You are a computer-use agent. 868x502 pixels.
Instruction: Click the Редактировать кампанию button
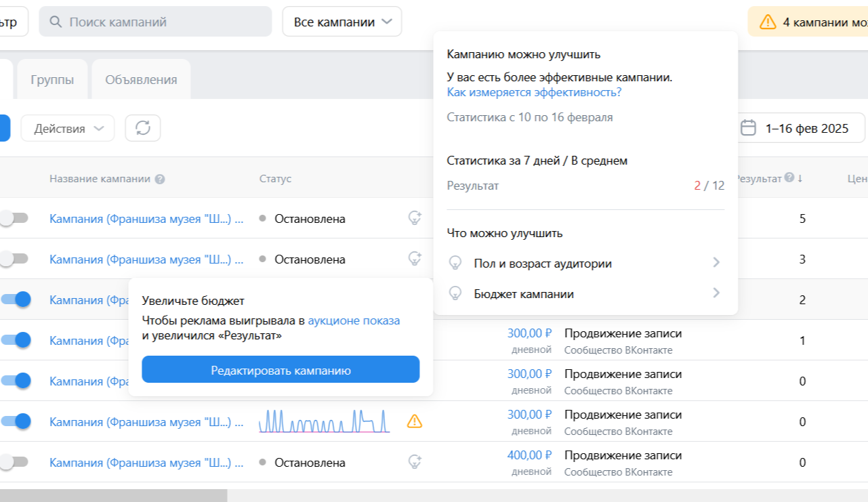click(x=281, y=370)
